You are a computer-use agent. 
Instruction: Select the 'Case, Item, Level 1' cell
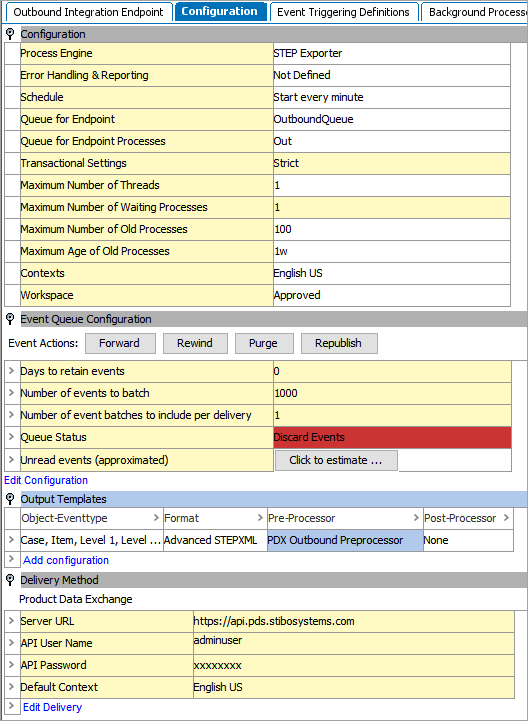click(x=91, y=540)
